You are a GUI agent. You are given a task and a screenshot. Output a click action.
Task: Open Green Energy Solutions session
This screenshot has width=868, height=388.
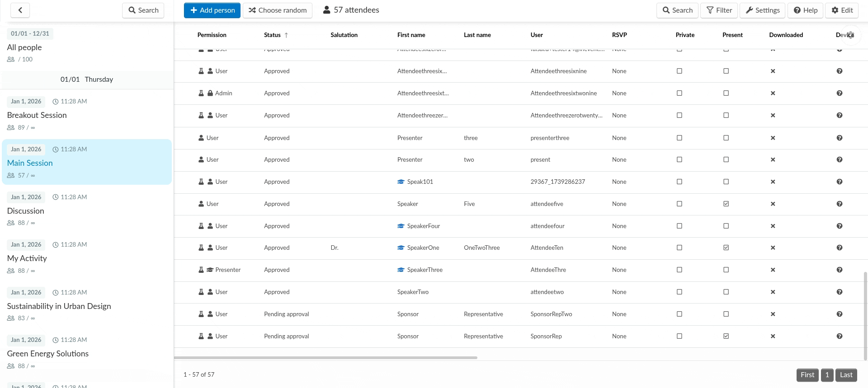(48, 354)
